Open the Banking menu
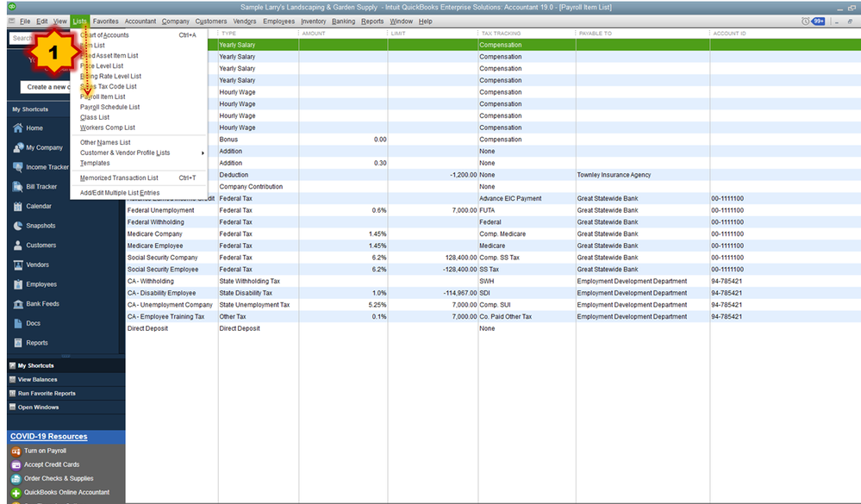The image size is (861, 504). click(x=343, y=22)
